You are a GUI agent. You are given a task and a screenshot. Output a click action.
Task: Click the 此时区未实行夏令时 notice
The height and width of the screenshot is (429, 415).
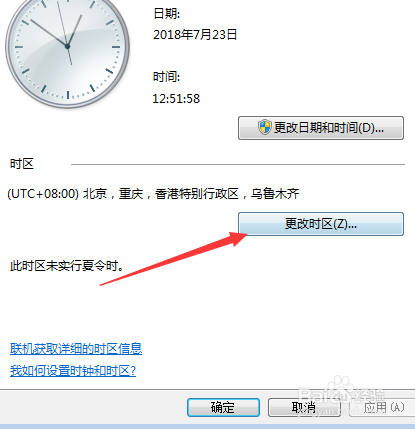click(67, 266)
